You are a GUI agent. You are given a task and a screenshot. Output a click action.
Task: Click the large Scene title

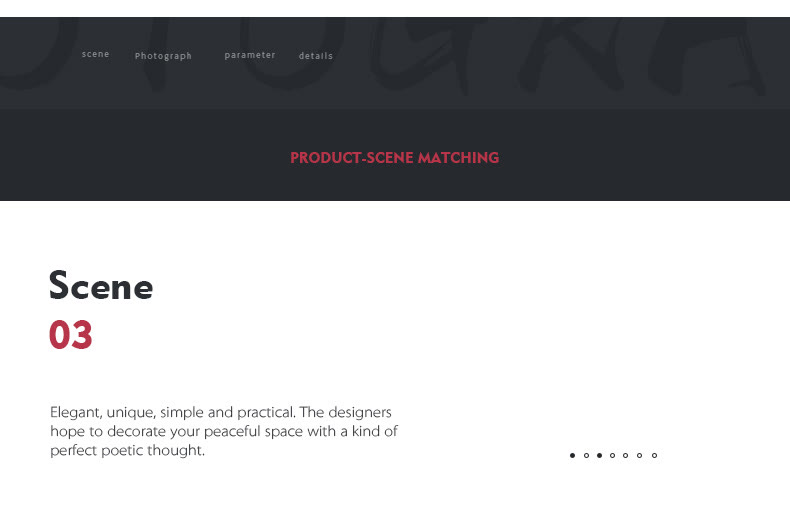[101, 286]
